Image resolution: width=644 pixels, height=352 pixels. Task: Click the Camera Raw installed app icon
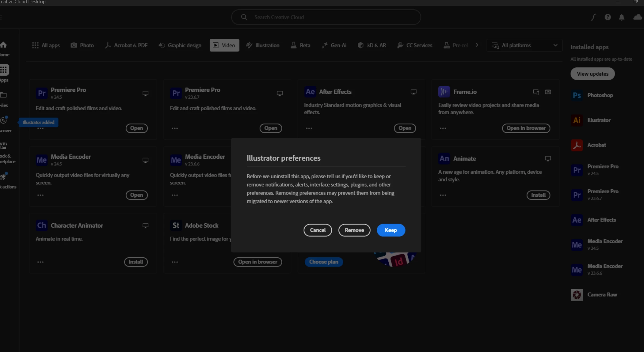[x=577, y=295]
